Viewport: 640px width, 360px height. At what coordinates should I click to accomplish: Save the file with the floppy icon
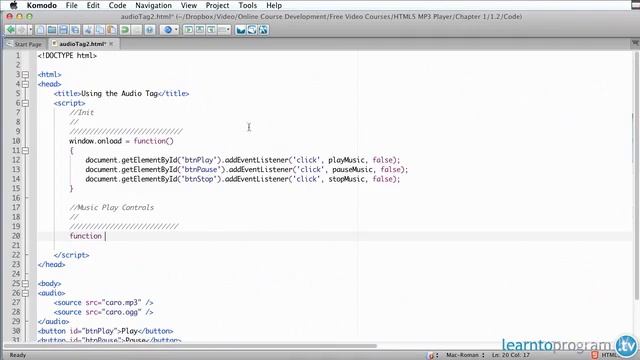63,30
